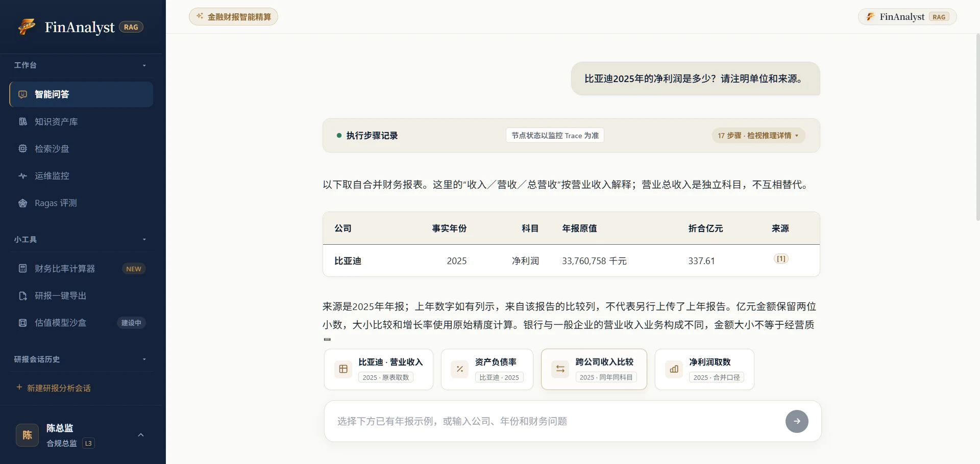This screenshot has width=980, height=464.
Task: Click the 比亚迪 company cell
Action: (348, 261)
